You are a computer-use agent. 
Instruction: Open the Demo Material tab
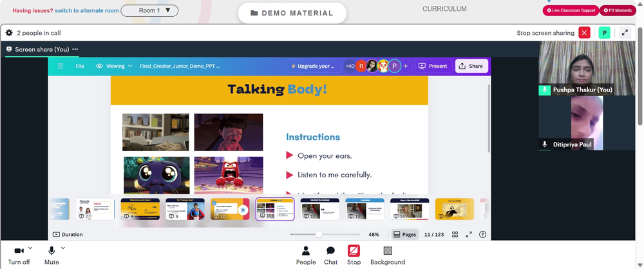[292, 13]
